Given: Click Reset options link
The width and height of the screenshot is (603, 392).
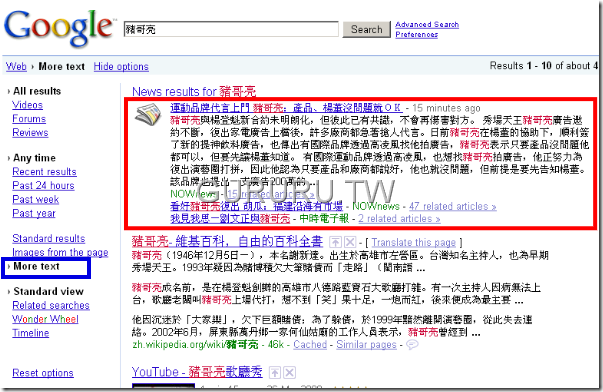Looking at the screenshot, I should coord(43,373).
